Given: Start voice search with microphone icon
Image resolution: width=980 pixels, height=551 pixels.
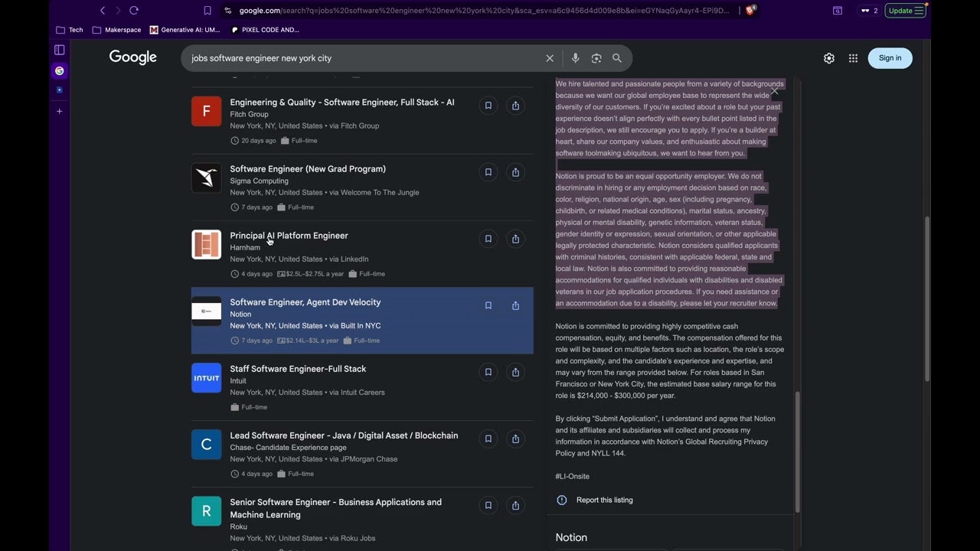Looking at the screenshot, I should click(575, 58).
